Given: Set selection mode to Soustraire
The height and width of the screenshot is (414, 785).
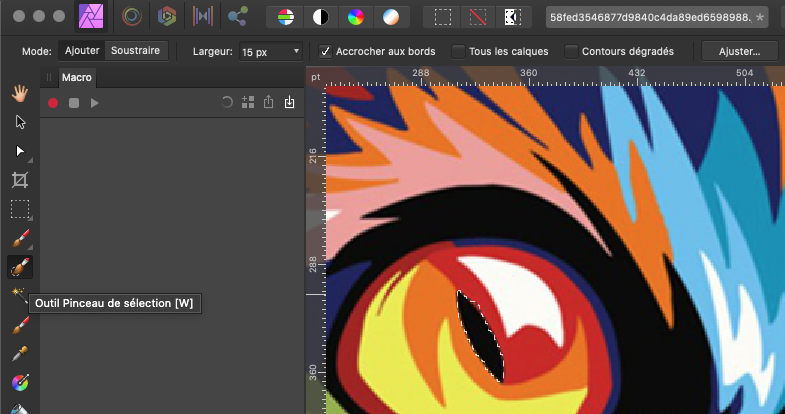Looking at the screenshot, I should tap(136, 51).
